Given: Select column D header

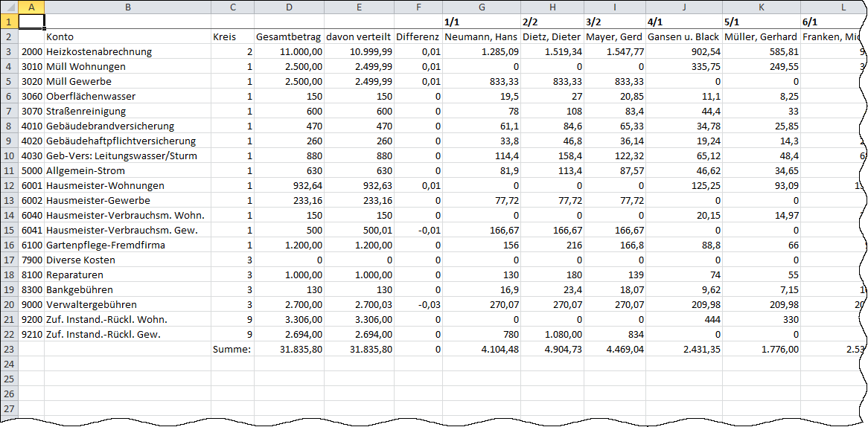Looking at the screenshot, I should click(289, 7).
